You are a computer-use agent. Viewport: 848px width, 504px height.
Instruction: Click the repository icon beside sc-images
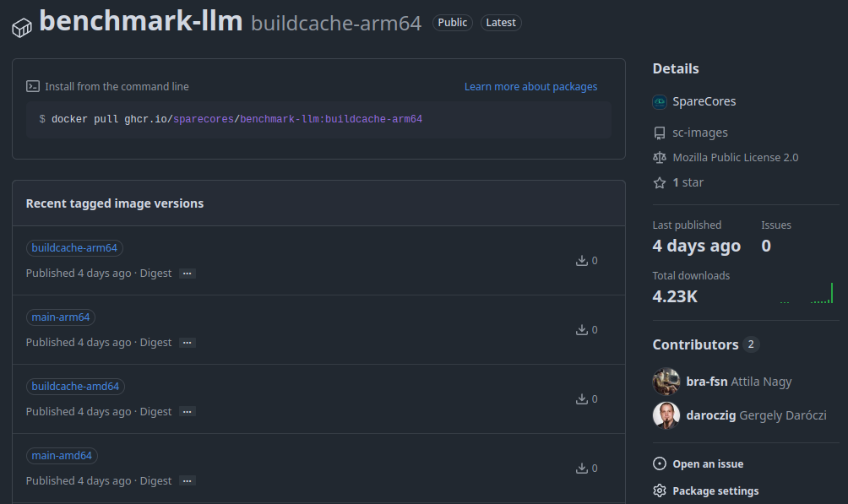(x=660, y=133)
